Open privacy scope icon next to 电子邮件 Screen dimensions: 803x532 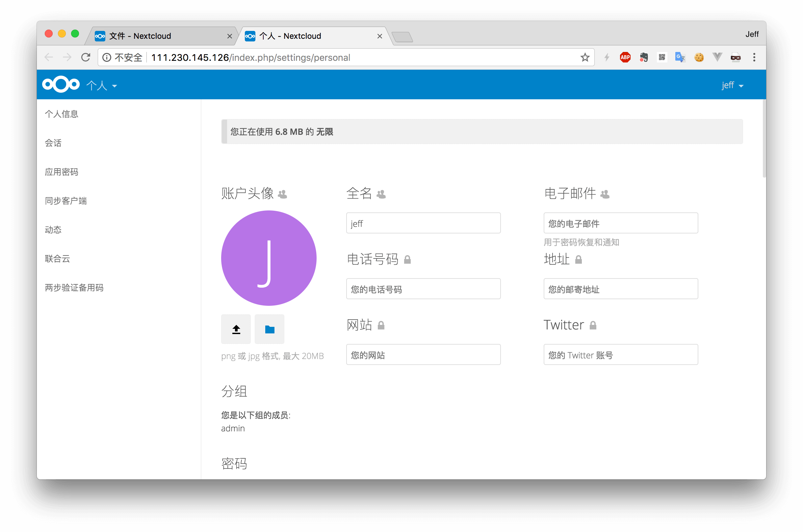[x=605, y=194]
